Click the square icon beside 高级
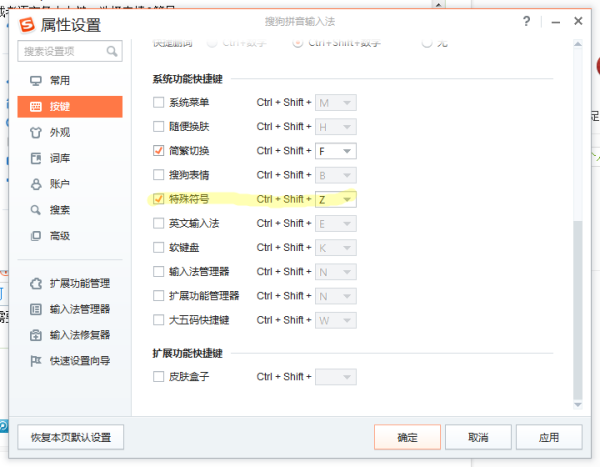This screenshot has width=600, height=467. [x=36, y=236]
